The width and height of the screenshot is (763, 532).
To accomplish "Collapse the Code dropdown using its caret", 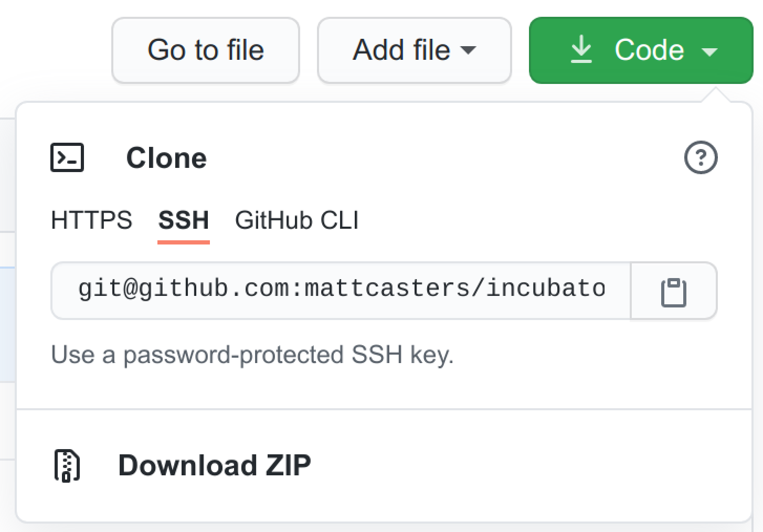I will tap(709, 51).
